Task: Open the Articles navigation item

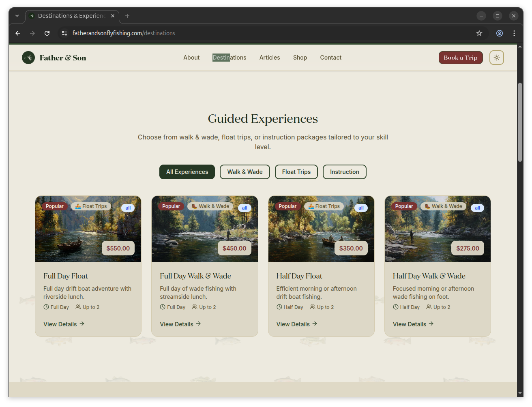Action: pos(269,58)
